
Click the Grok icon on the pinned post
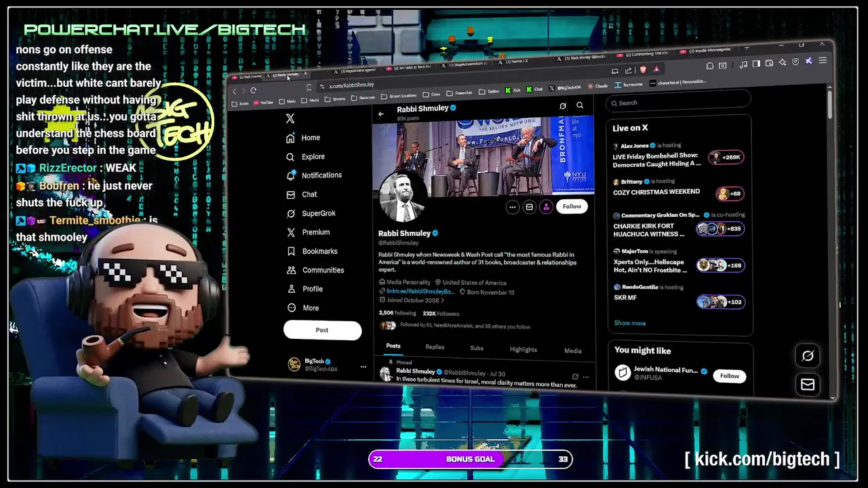(x=575, y=376)
